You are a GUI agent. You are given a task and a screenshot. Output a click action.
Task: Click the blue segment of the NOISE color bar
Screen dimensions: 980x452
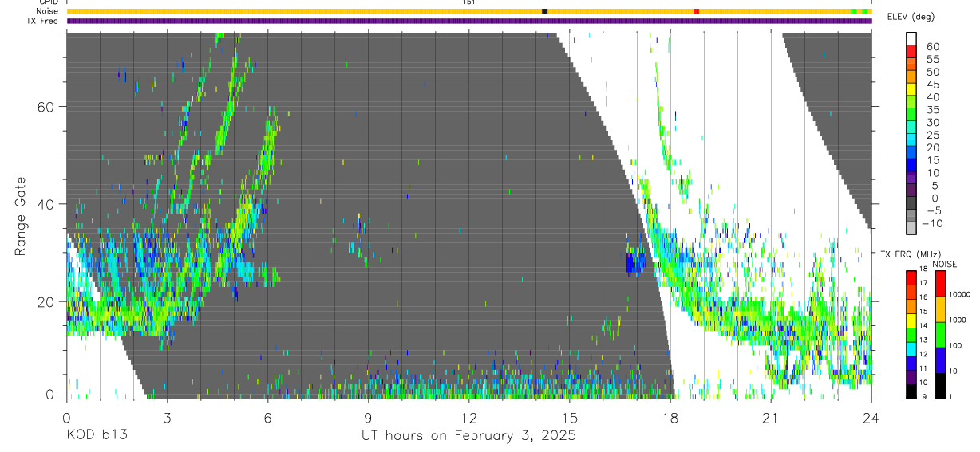(x=940, y=360)
